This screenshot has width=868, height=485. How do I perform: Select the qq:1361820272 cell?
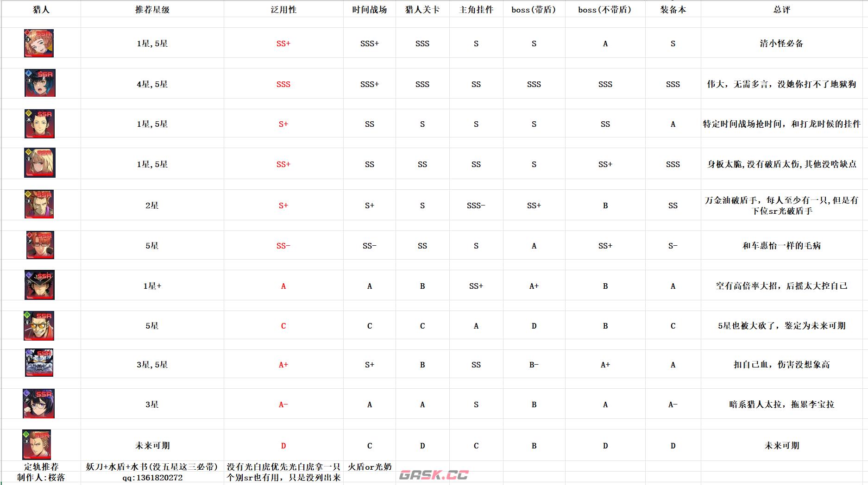pos(152,477)
